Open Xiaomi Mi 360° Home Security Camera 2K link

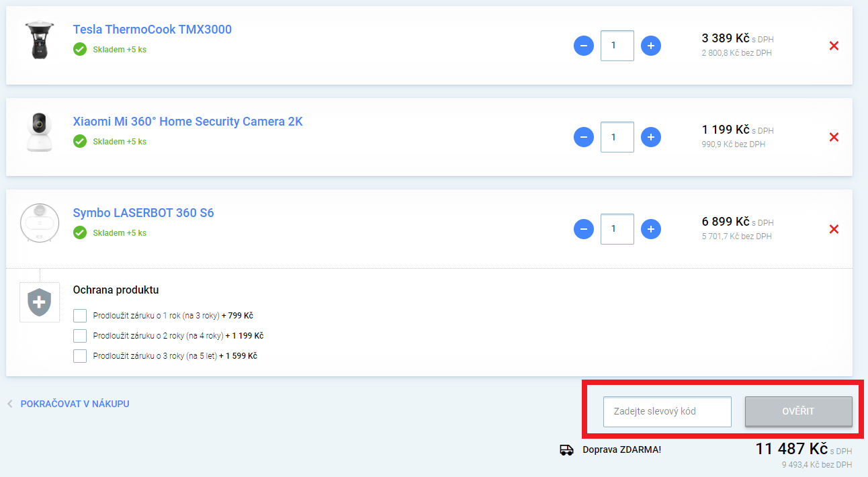[188, 122]
